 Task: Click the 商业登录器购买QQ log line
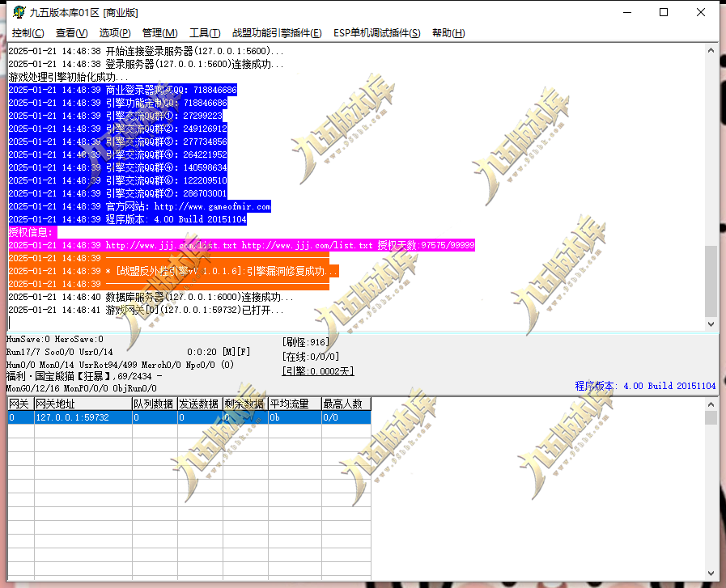point(123,90)
